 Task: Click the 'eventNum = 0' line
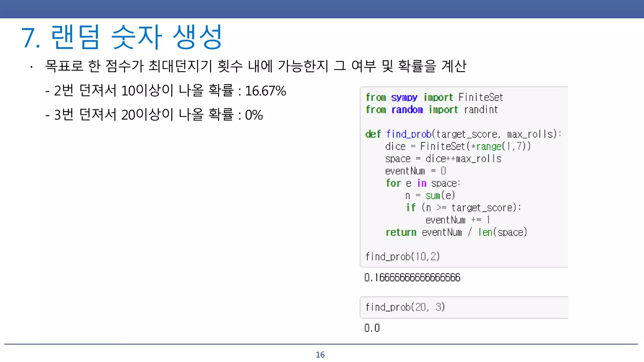click(x=416, y=171)
